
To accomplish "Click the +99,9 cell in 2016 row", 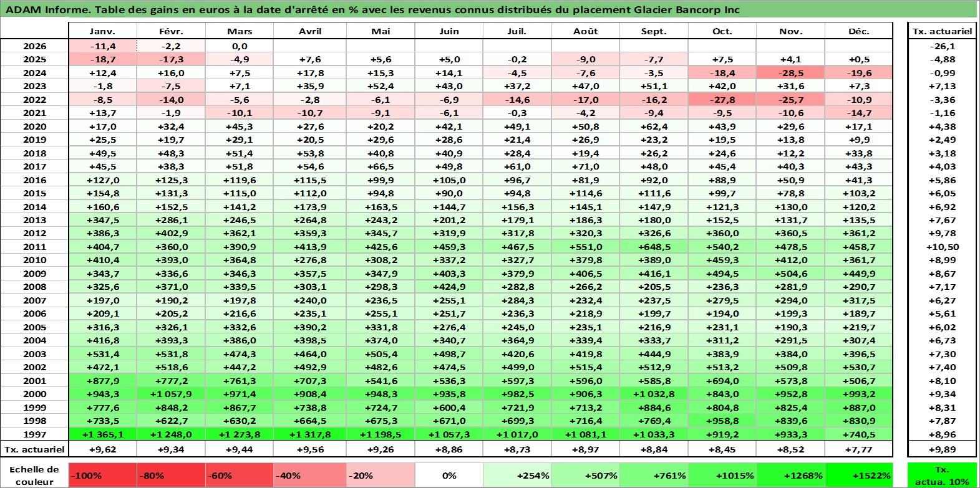I will tap(381, 180).
